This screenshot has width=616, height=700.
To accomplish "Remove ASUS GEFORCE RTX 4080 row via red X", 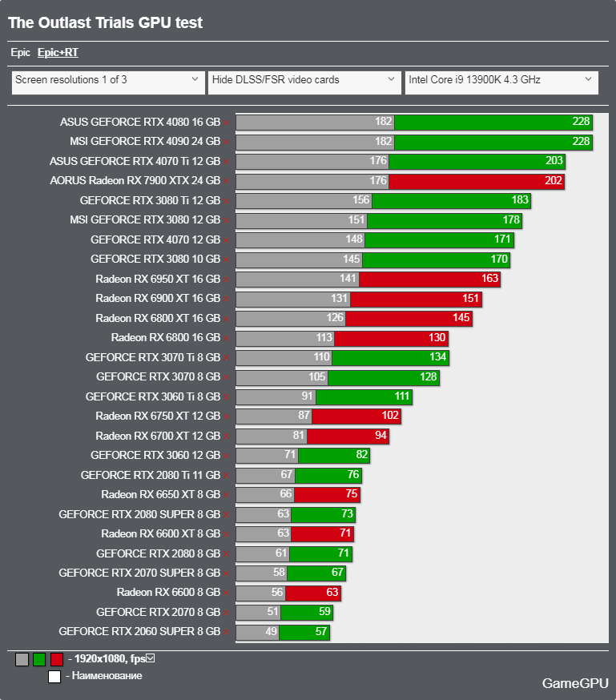I will (x=227, y=123).
